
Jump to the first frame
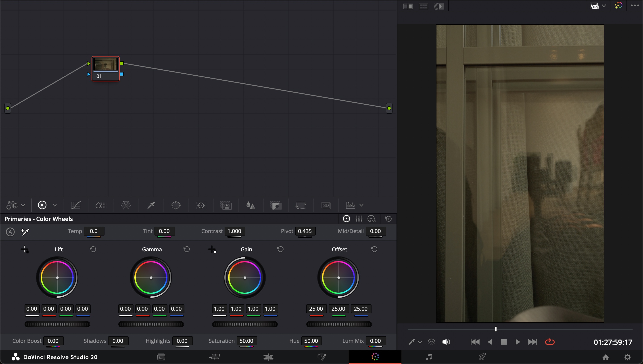pyautogui.click(x=475, y=342)
